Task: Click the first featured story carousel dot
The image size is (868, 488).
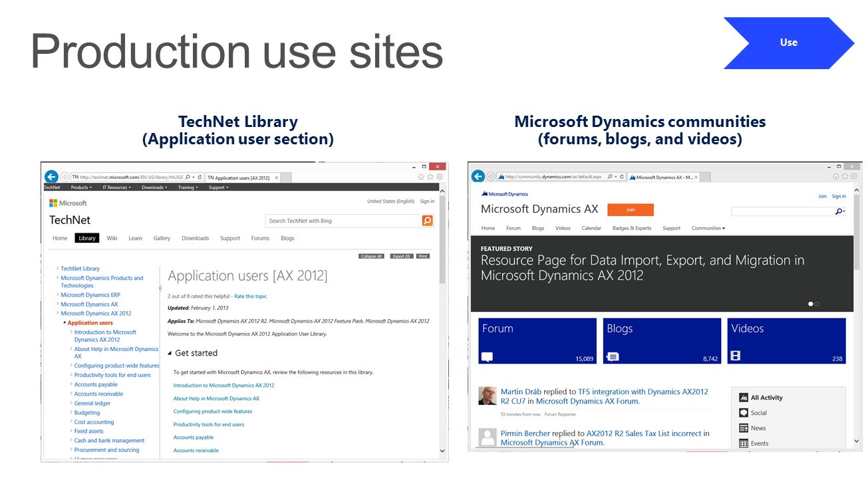Action: pos(810,304)
